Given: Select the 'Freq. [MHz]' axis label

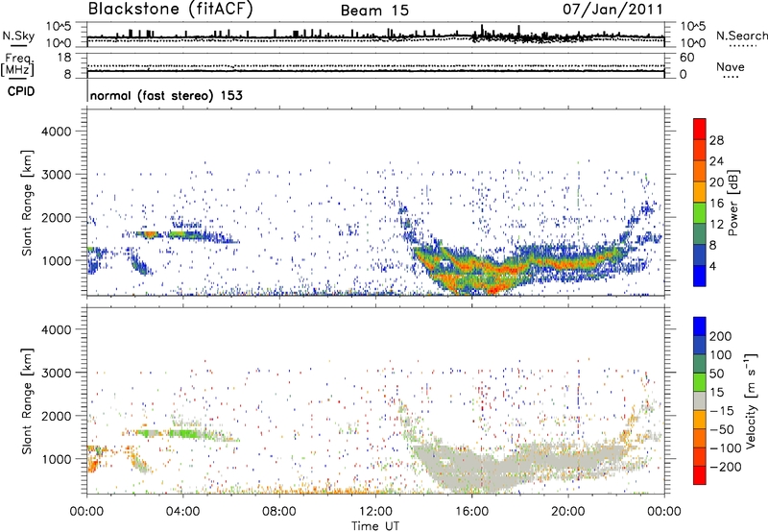Looking at the screenshot, I should (x=17, y=64).
